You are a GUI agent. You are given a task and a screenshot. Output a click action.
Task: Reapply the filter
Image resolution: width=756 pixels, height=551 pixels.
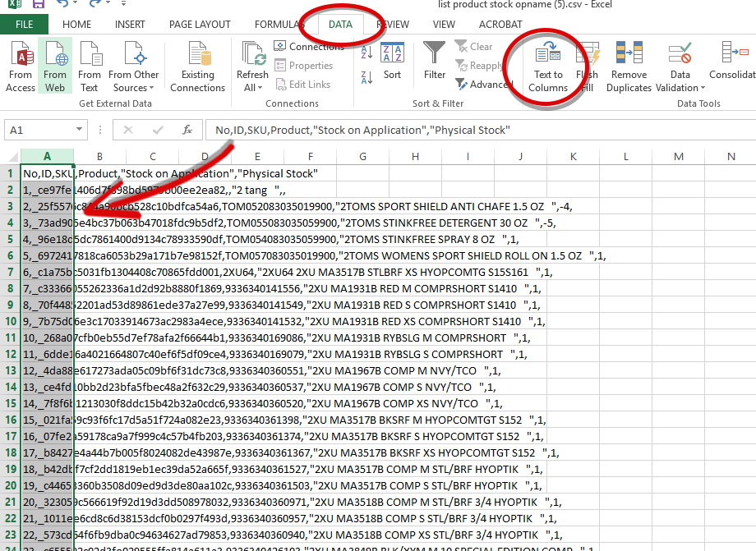479,66
